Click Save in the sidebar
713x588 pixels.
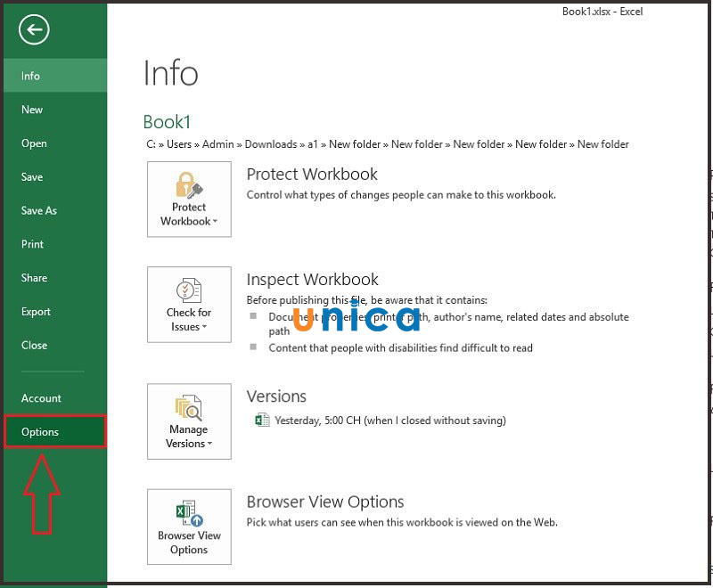tap(55, 176)
